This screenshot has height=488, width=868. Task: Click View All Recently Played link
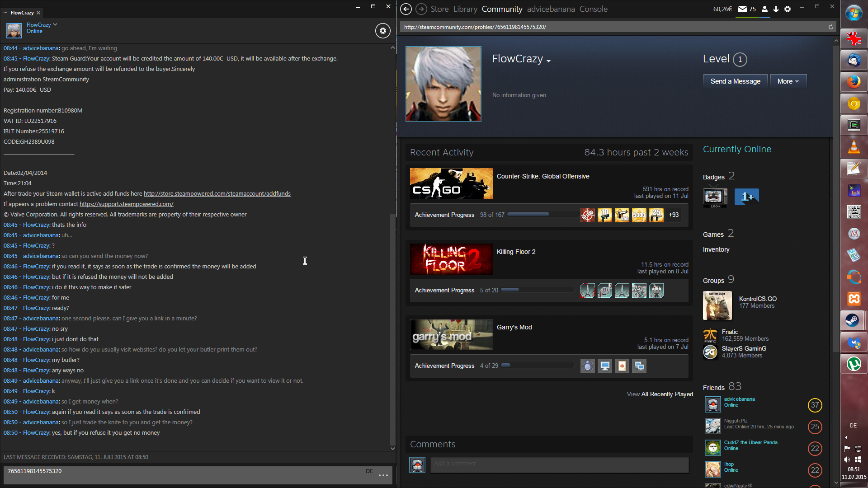tap(660, 394)
